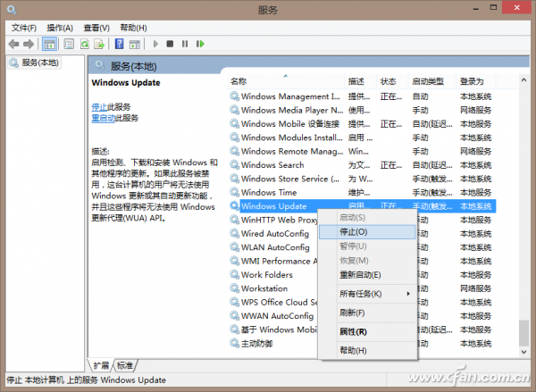The height and width of the screenshot is (392, 536).
Task: Click gear icon beside Windows Update
Action: pyautogui.click(x=234, y=205)
